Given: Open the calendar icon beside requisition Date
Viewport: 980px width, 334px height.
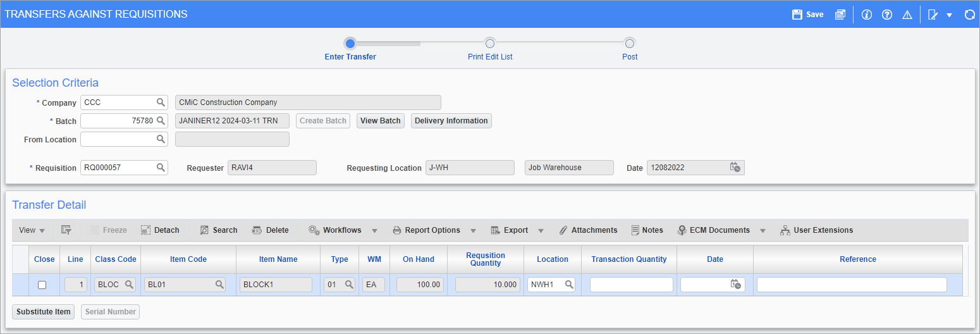Looking at the screenshot, I should tap(735, 168).
